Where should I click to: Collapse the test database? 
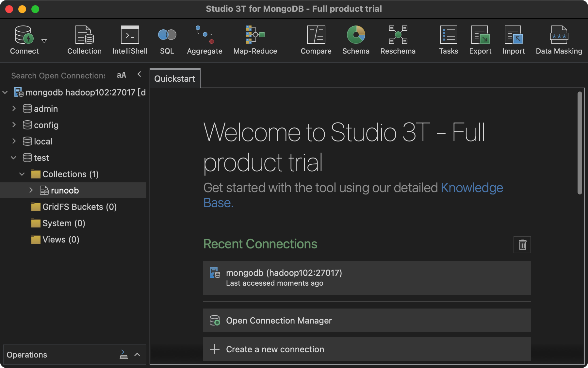coord(13,158)
